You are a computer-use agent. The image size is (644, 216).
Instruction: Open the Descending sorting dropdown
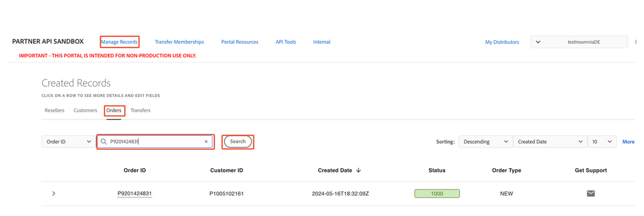pyautogui.click(x=485, y=142)
